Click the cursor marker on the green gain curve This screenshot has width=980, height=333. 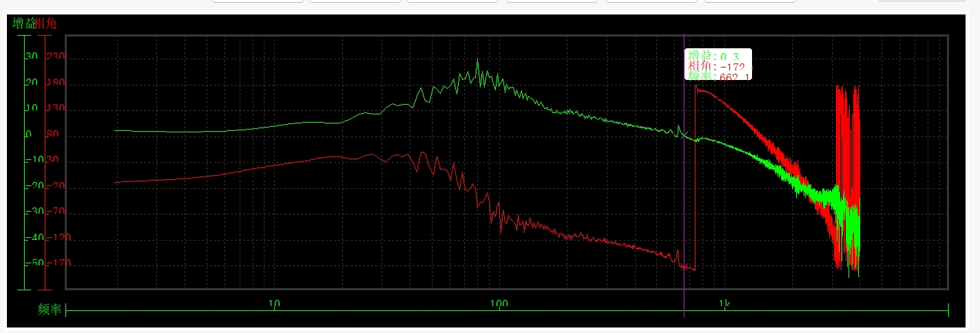pos(684,134)
